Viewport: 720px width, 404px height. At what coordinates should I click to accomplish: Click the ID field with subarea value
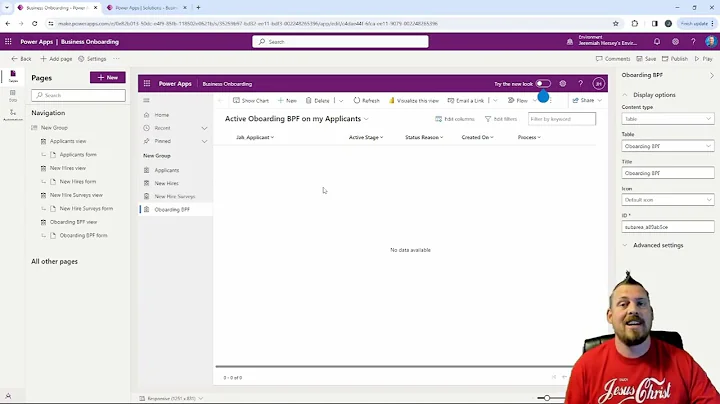coord(668,227)
